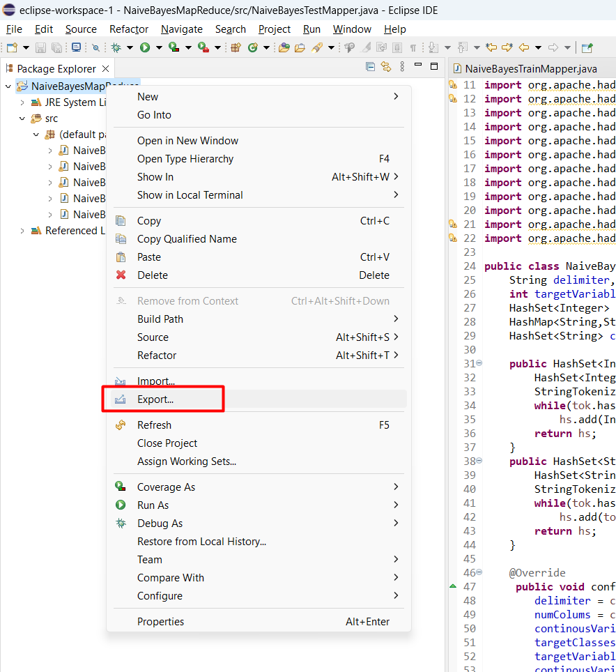Click Refresh in the context menu
616x672 pixels.
[x=154, y=425]
